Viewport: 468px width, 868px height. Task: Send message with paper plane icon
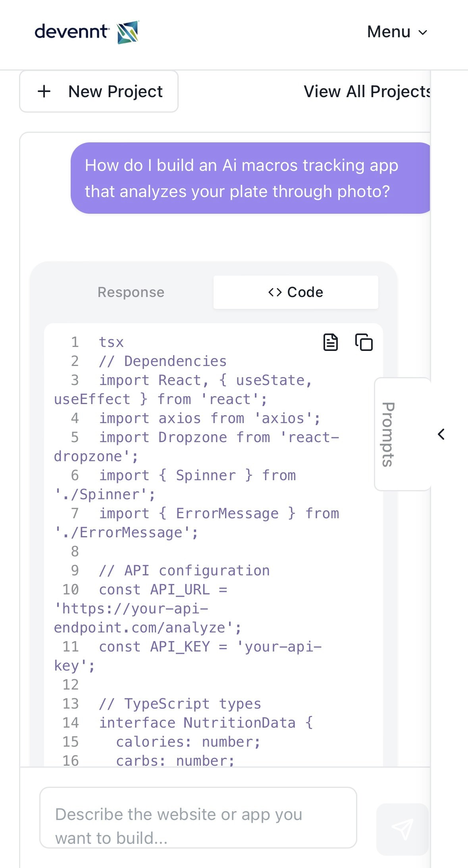[403, 829]
